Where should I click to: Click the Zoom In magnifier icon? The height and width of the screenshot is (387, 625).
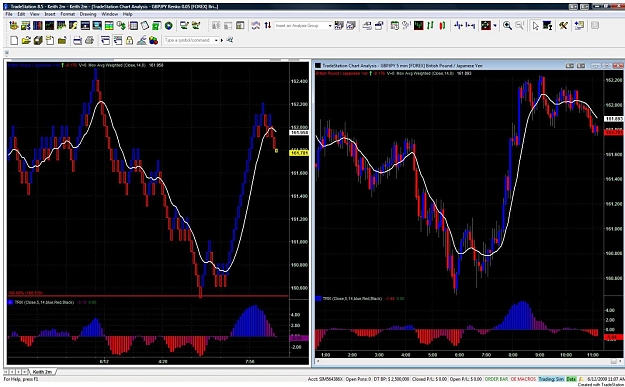point(507,26)
